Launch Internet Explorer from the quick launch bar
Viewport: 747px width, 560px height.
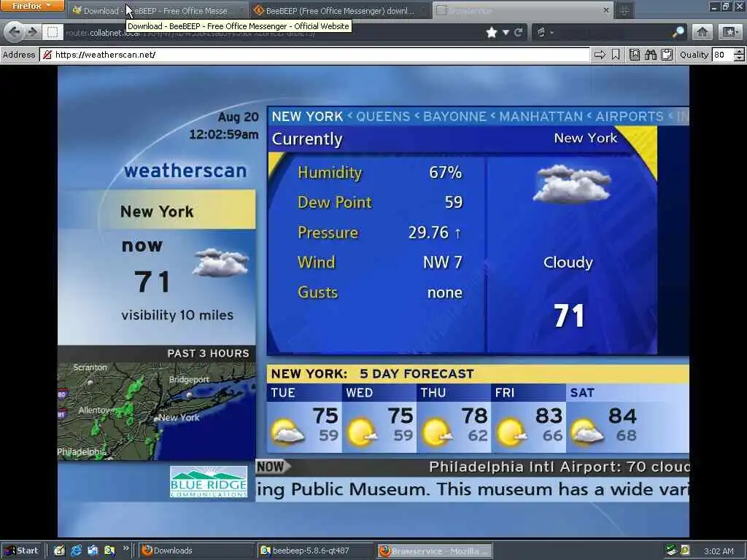pyautogui.click(x=76, y=551)
